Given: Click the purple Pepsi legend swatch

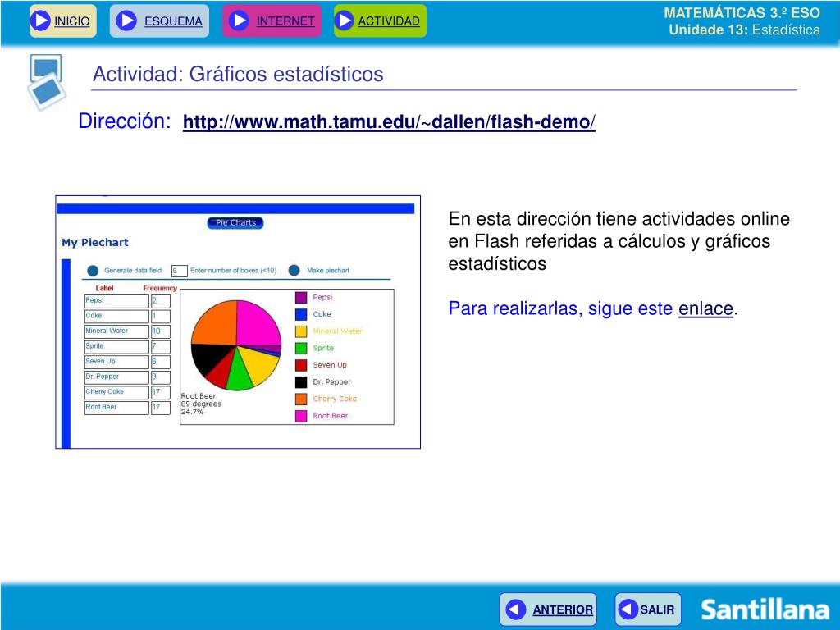Looking at the screenshot, I should point(301,297).
